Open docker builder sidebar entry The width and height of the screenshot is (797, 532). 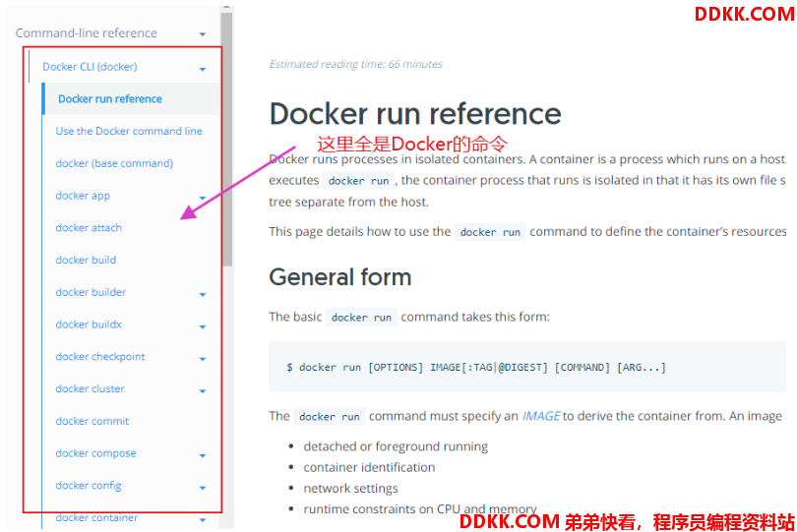91,292
